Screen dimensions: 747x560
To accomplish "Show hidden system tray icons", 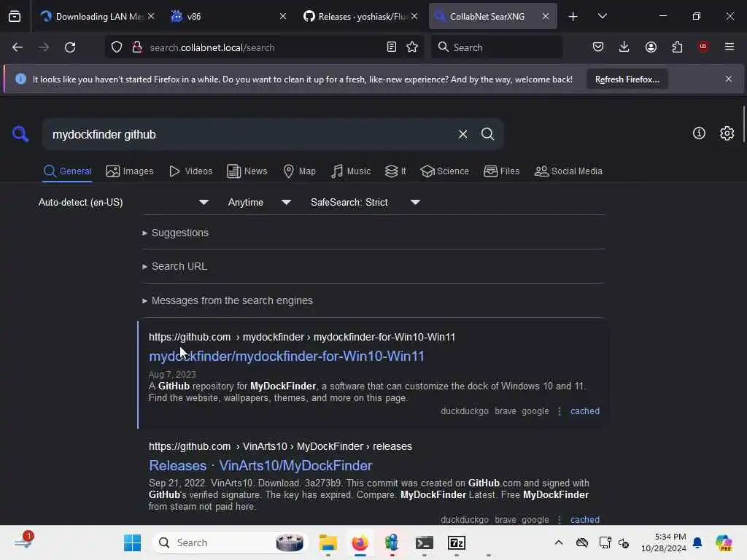I will (559, 542).
